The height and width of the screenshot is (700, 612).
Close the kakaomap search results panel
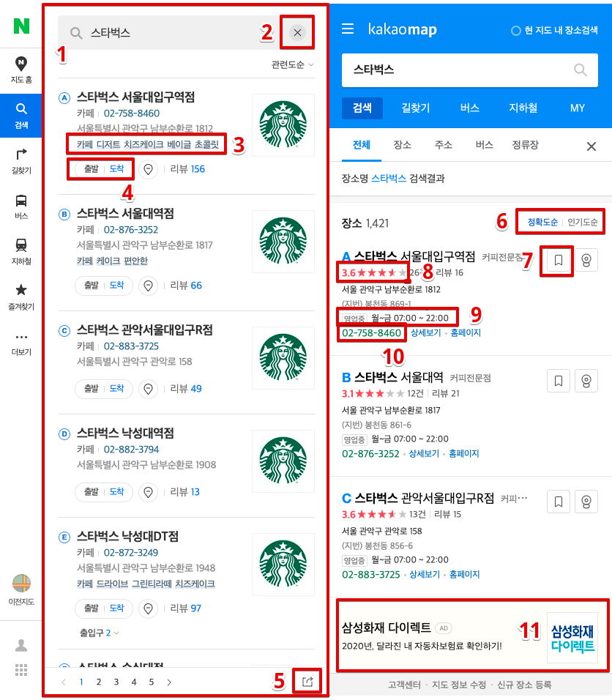592,146
